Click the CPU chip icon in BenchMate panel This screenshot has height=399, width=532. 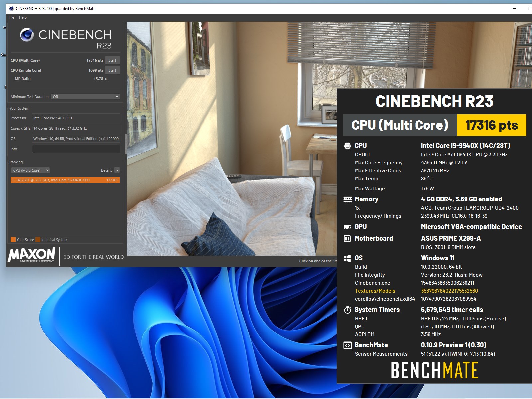[x=347, y=146]
